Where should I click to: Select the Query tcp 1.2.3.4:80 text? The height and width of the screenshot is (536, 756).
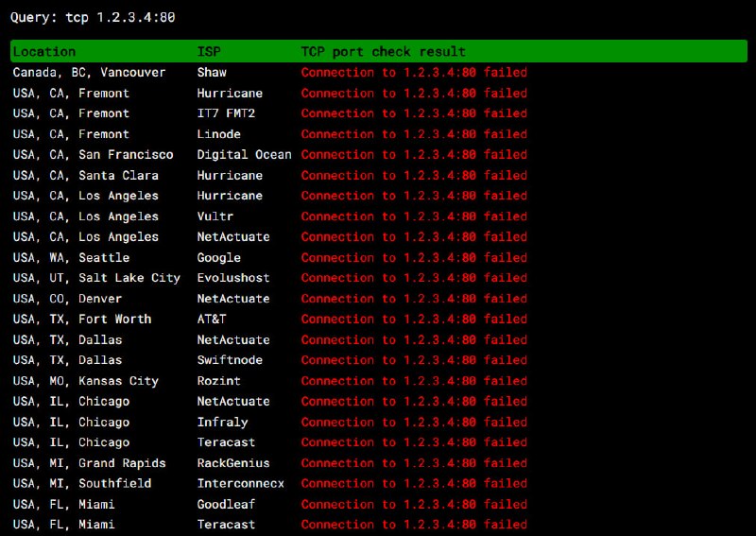(92, 17)
